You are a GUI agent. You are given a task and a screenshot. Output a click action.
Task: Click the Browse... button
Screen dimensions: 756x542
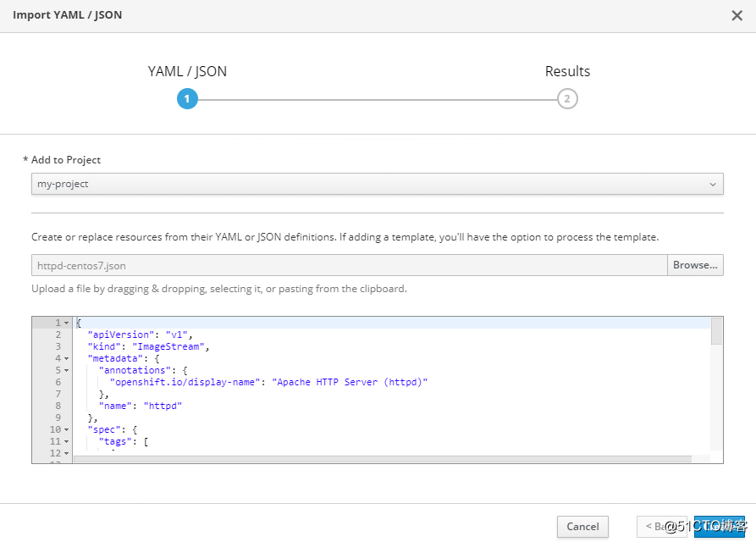tap(695, 265)
